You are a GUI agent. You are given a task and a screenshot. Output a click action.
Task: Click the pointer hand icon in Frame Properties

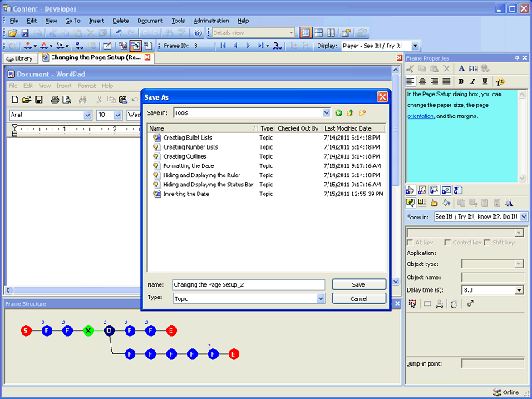410,190
